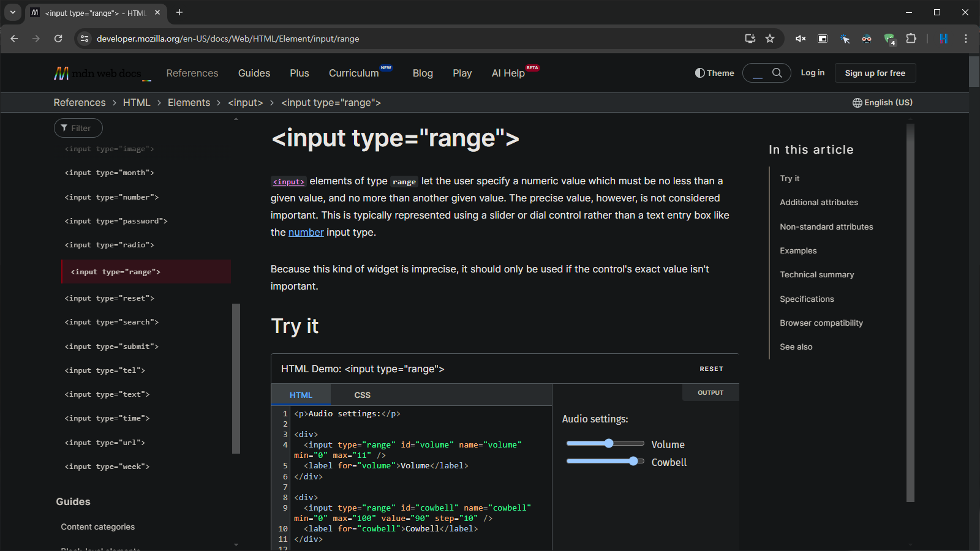Reload the page with the refresh icon
This screenshot has height=551, width=980.
(x=58, y=39)
